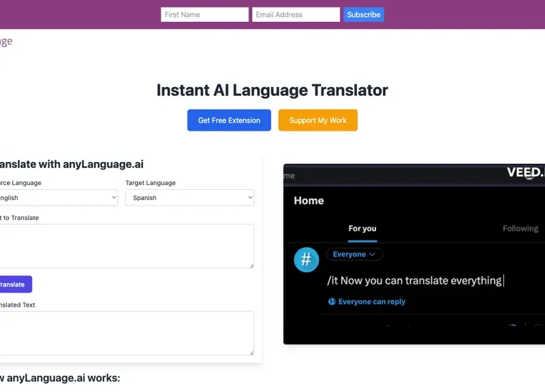545x392 pixels.
Task: Click the Subscribe button
Action: [364, 14]
